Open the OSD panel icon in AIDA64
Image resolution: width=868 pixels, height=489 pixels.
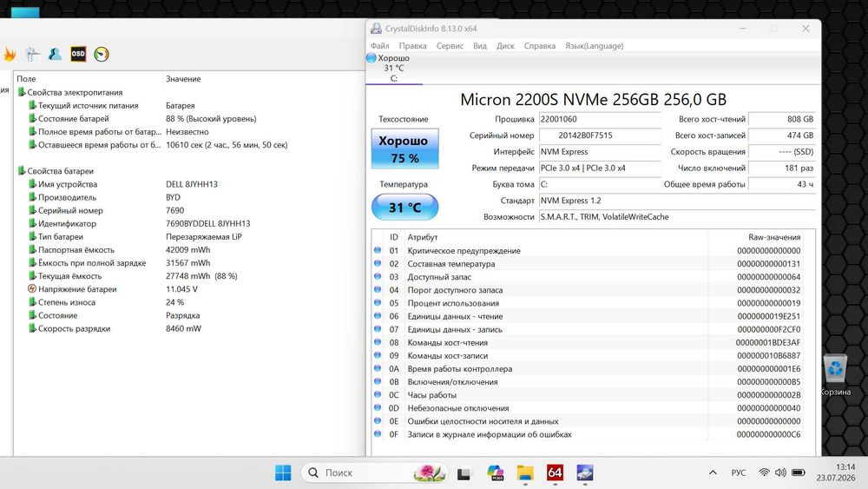click(78, 54)
